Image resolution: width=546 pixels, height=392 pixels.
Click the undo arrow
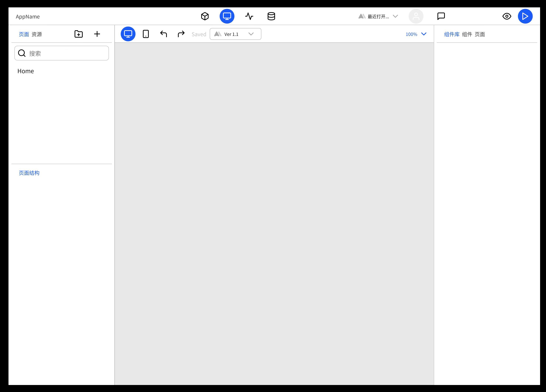pos(164,34)
